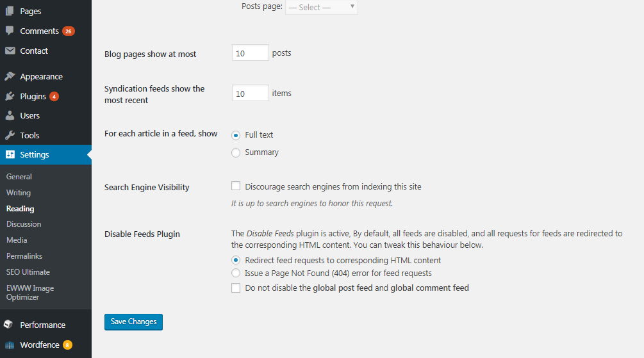644x358 pixels.
Task: Click the Appearance paintbrush icon
Action: click(x=10, y=76)
